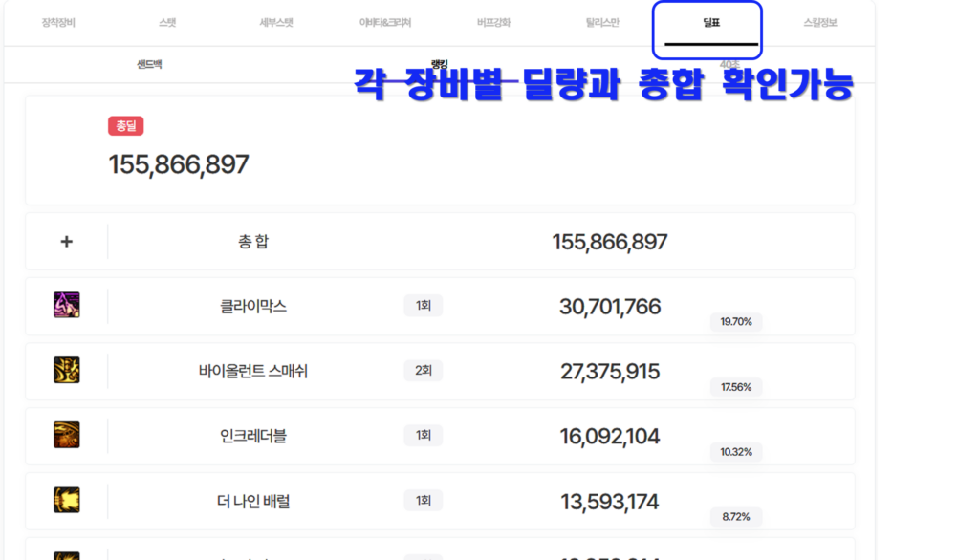Open the 세부스탯 tab

coord(276,23)
